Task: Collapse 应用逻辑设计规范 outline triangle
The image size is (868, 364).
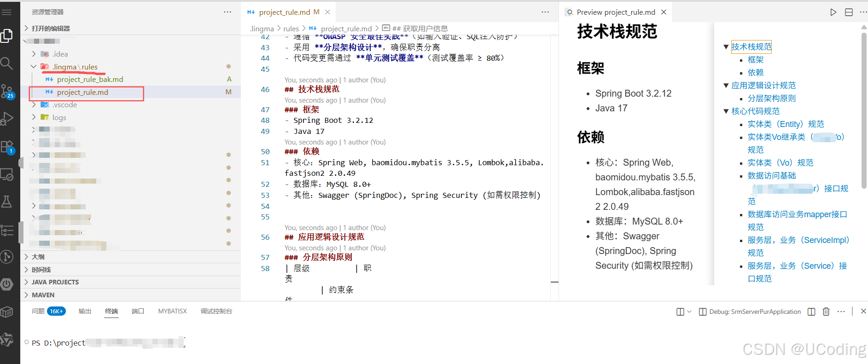Action: pos(726,86)
